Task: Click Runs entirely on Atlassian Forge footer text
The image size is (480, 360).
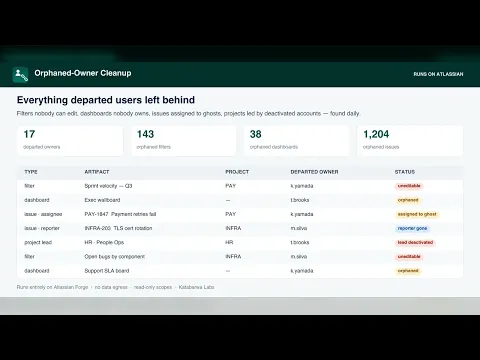Action: tap(52, 287)
